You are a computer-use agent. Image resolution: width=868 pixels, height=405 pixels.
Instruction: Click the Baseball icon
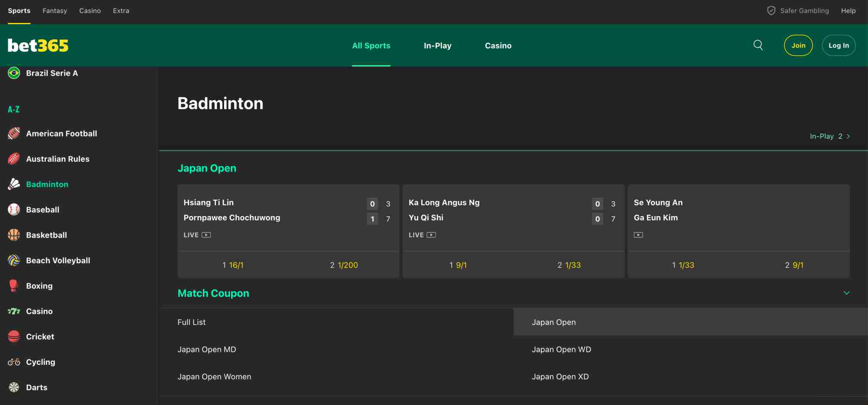pos(14,210)
